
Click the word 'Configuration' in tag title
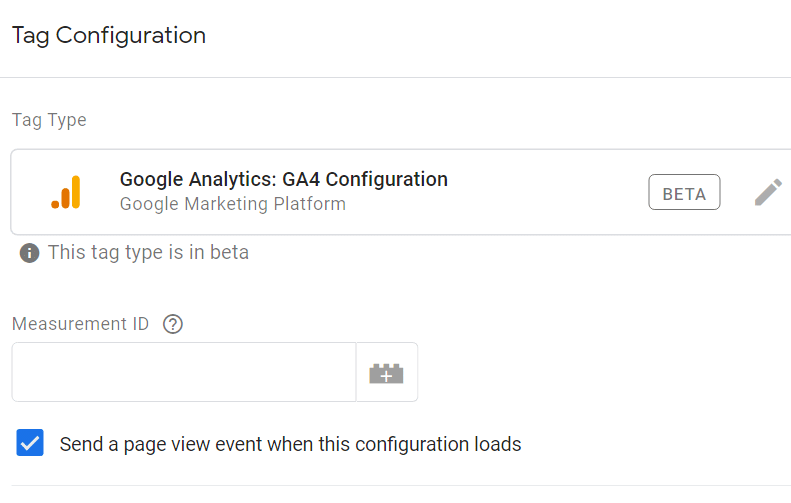[x=386, y=180]
